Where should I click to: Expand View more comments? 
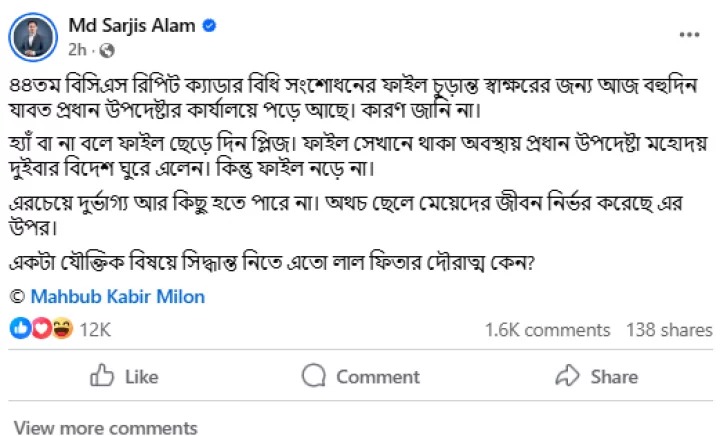105,427
